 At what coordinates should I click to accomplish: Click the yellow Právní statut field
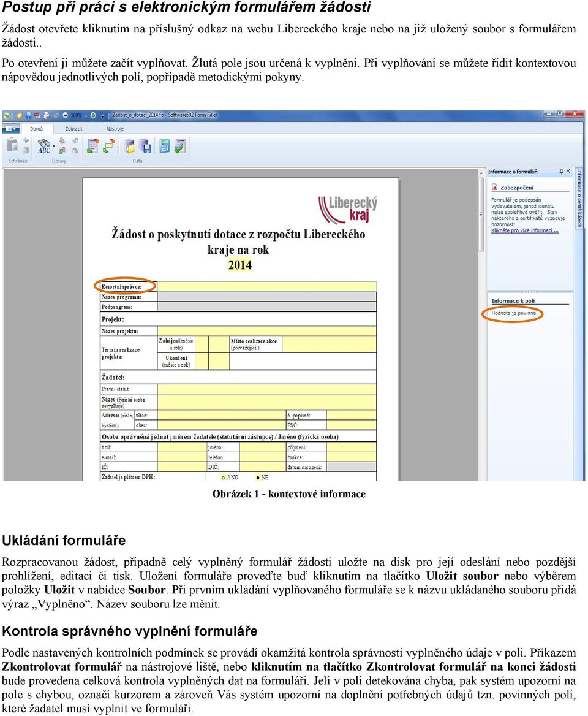pos(267,389)
